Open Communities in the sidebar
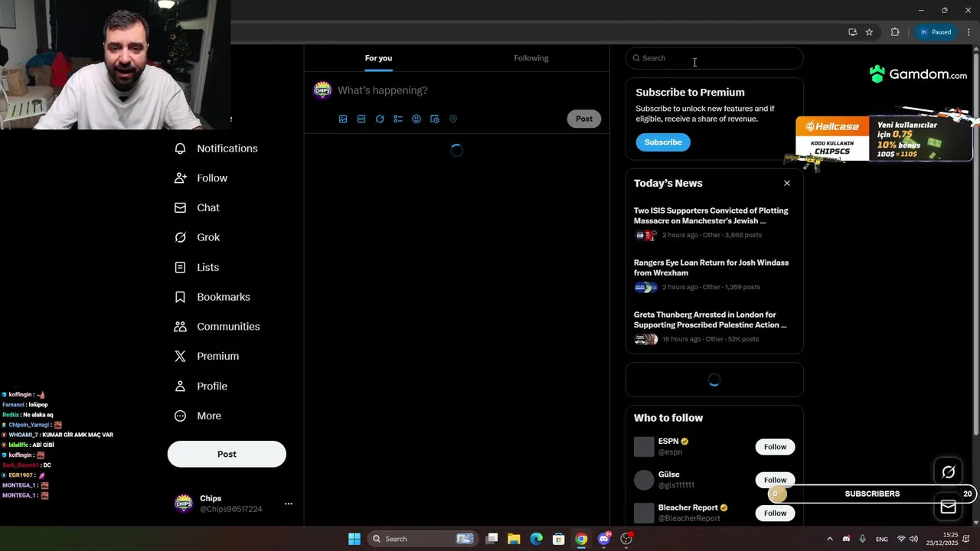Viewport: 980px width, 551px height. 217,327
